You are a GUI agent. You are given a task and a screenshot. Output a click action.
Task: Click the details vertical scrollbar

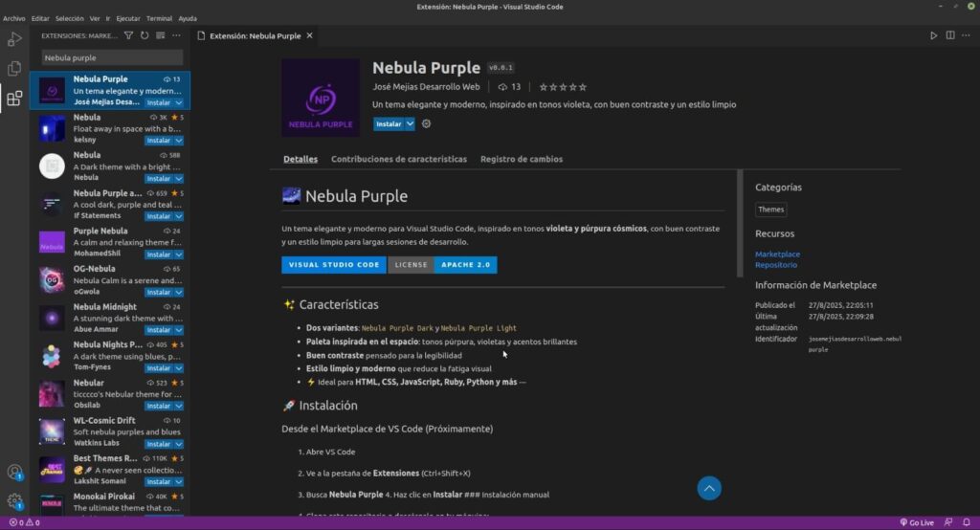tap(741, 223)
